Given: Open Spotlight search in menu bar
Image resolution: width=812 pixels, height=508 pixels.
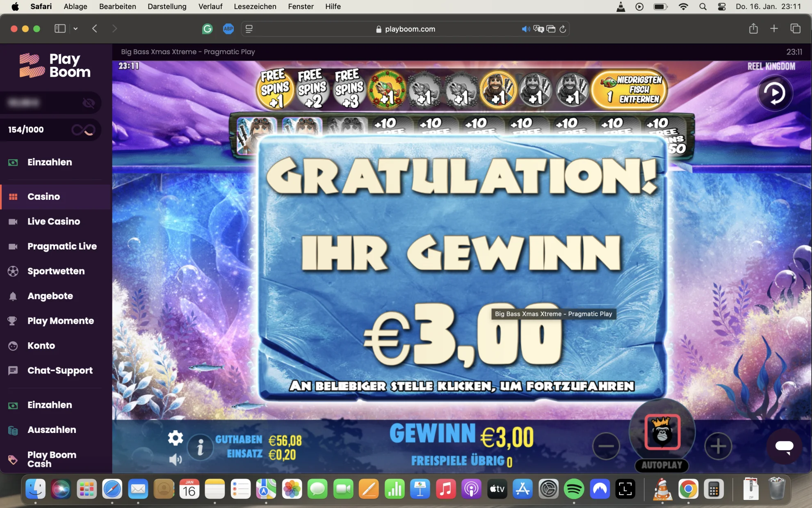Looking at the screenshot, I should tap(703, 7).
